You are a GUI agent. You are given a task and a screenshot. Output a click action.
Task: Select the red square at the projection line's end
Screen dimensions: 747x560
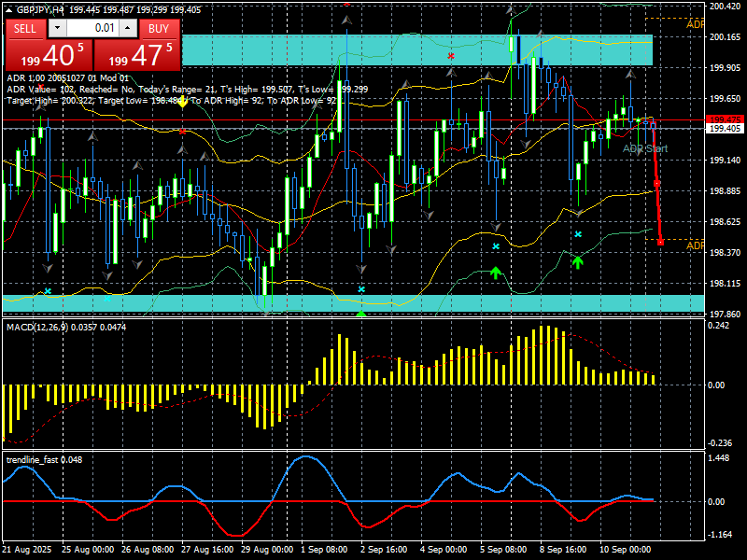pos(660,243)
